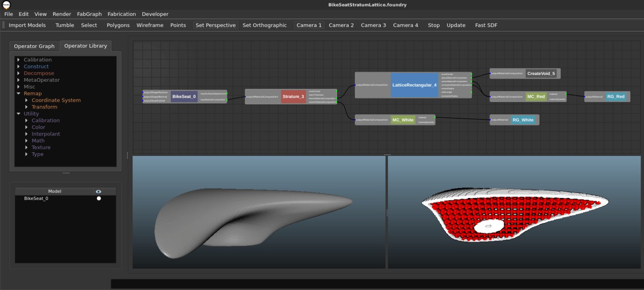Click the RG_Red output node
644x290 pixels.
(616, 96)
